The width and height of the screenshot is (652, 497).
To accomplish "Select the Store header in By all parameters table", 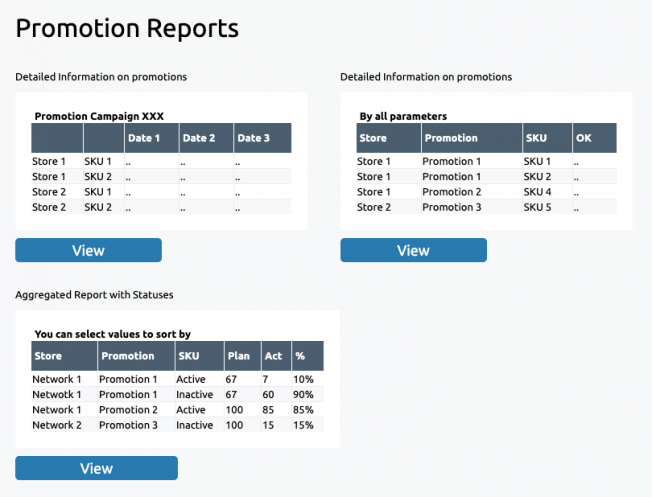I will [389, 138].
